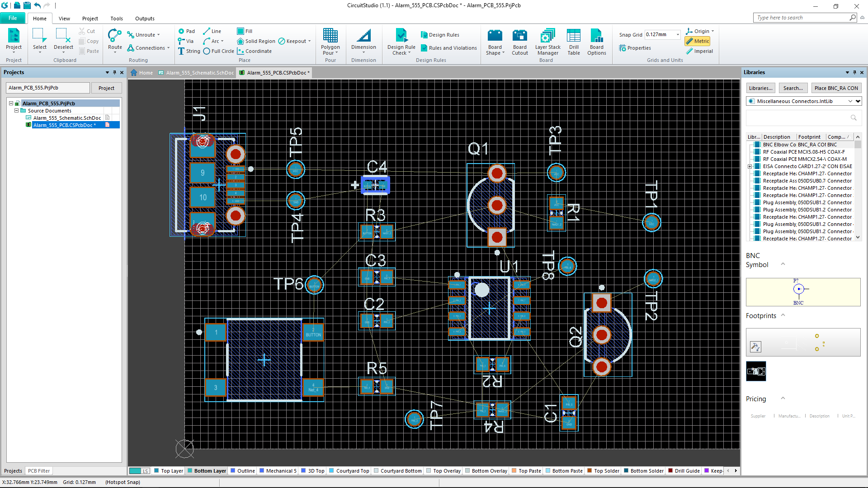The width and height of the screenshot is (868, 488).
Task: Collapse the Footprints section
Action: click(x=783, y=315)
